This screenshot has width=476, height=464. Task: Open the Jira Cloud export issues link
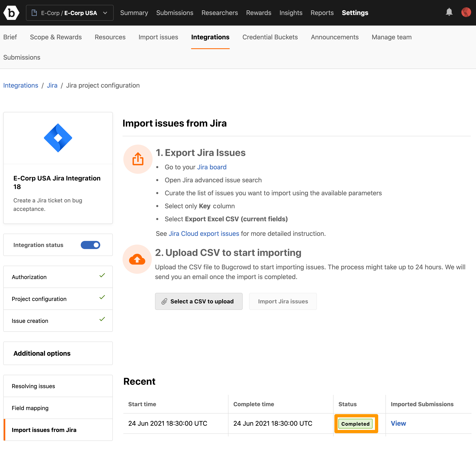(x=204, y=233)
